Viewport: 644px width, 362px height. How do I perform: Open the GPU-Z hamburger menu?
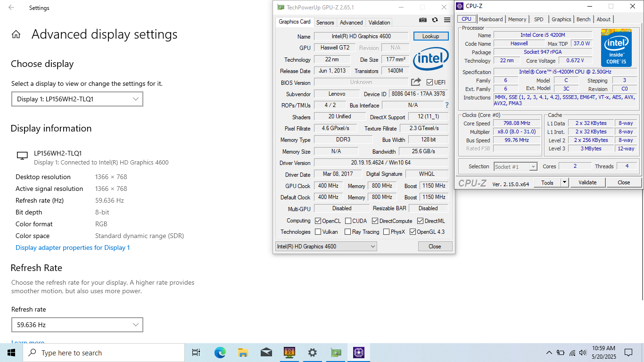pos(447,20)
